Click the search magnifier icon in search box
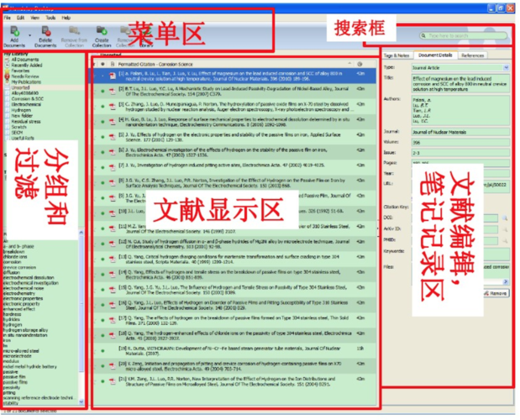This screenshot has width=520, height=420. 423,35
